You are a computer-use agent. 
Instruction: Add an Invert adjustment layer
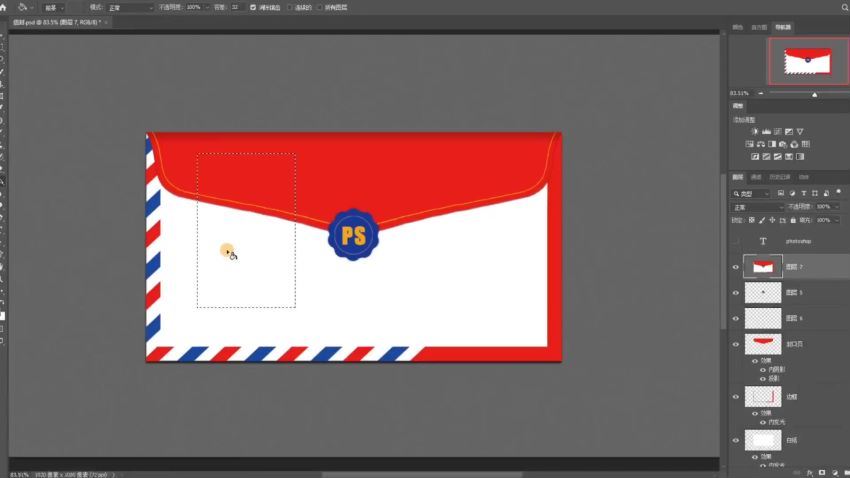click(x=755, y=157)
